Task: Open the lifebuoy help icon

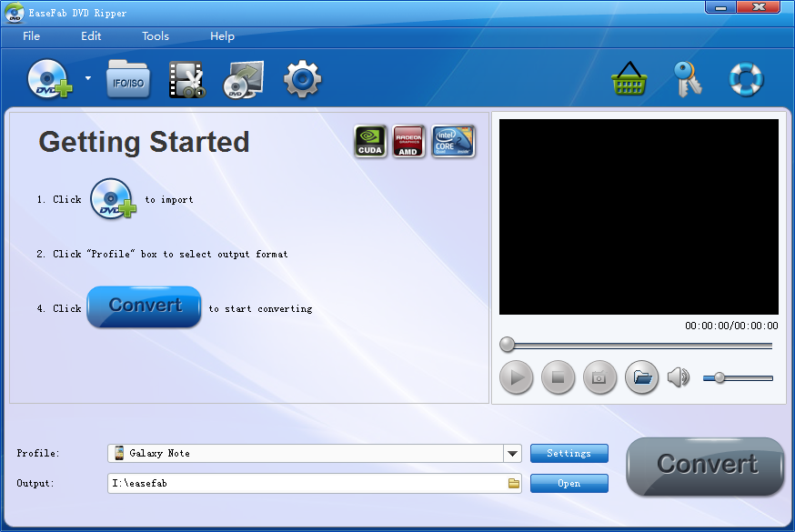Action: coord(746,79)
